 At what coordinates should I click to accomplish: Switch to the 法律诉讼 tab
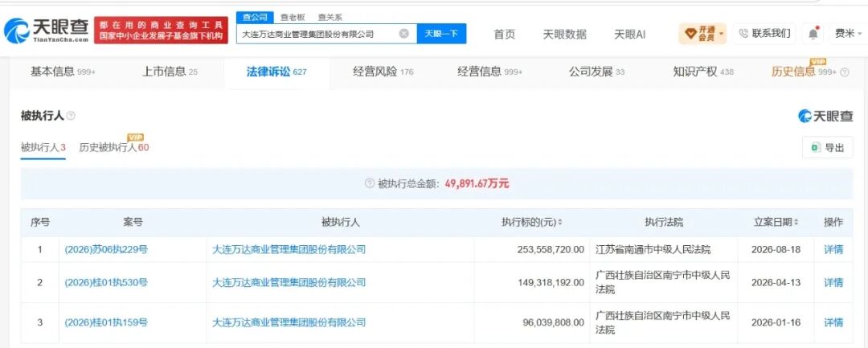click(x=276, y=72)
